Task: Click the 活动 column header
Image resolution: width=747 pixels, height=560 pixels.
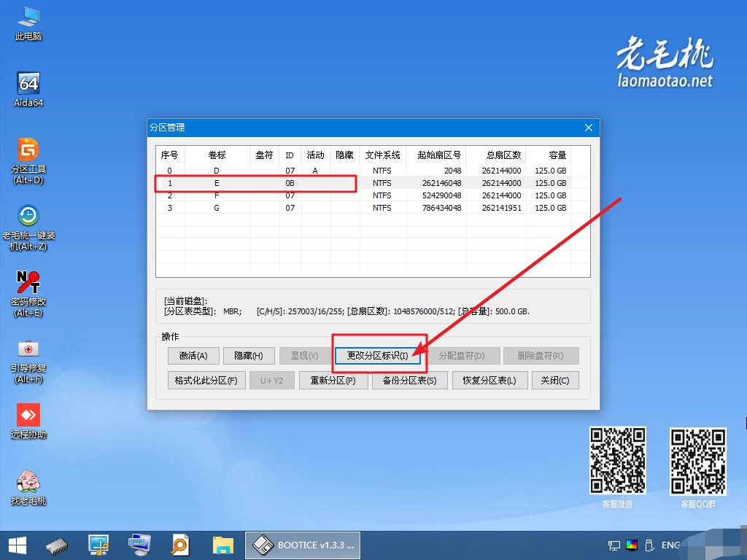Action: pos(315,155)
